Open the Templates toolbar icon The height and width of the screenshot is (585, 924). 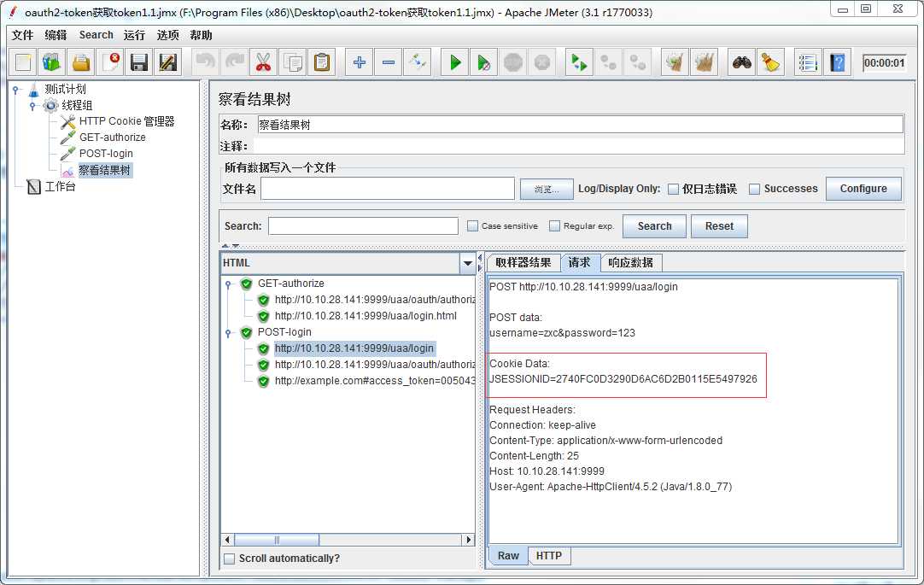pos(52,61)
